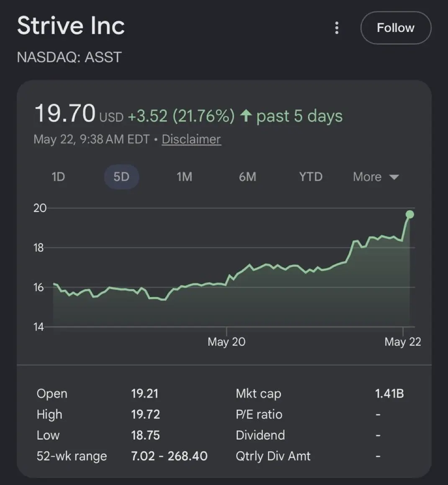Viewport: 448px width, 485px height.
Task: Click the P/E ratio label
Action: pos(259,415)
